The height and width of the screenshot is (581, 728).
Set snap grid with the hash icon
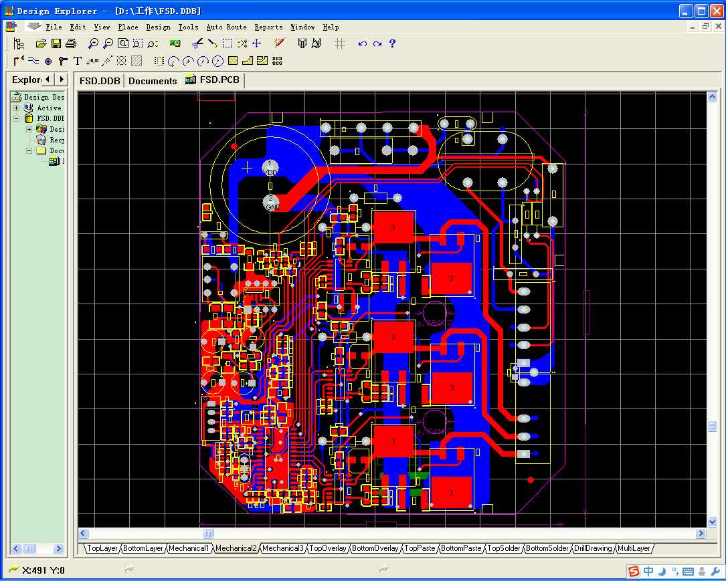[339, 43]
